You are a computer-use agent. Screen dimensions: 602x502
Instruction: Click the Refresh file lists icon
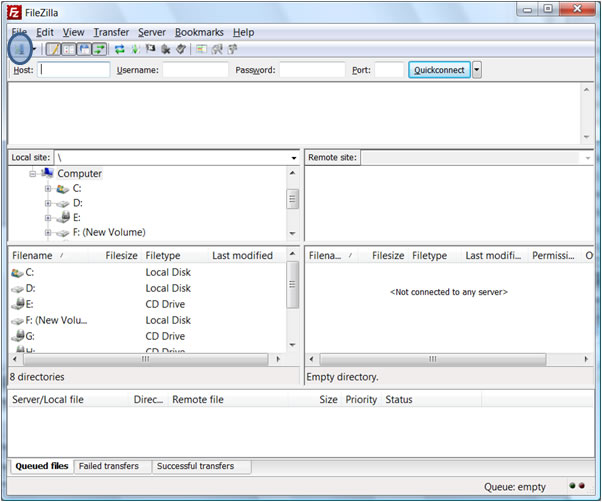tap(119, 49)
